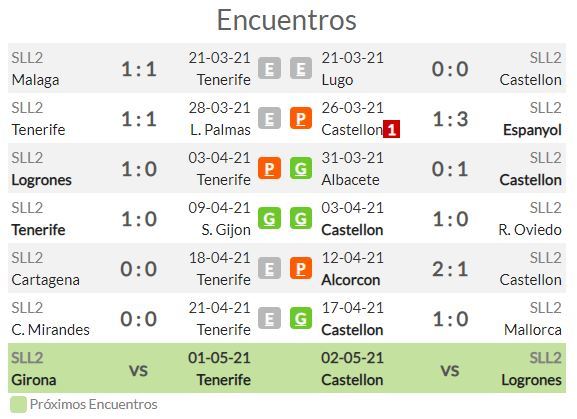Open the Cartagena 0:0 Tenerife score
Viewport: 577px width, 419px height.
pyautogui.click(x=139, y=269)
